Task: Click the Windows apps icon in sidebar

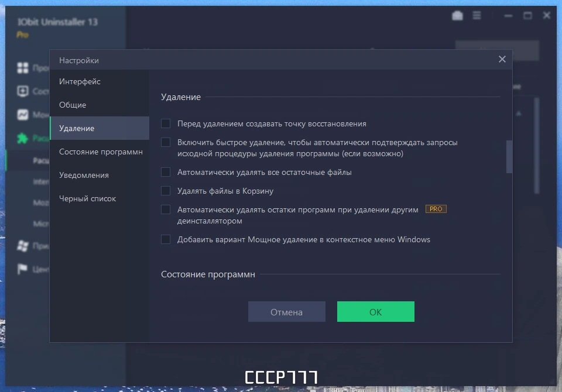Action: 23,246
